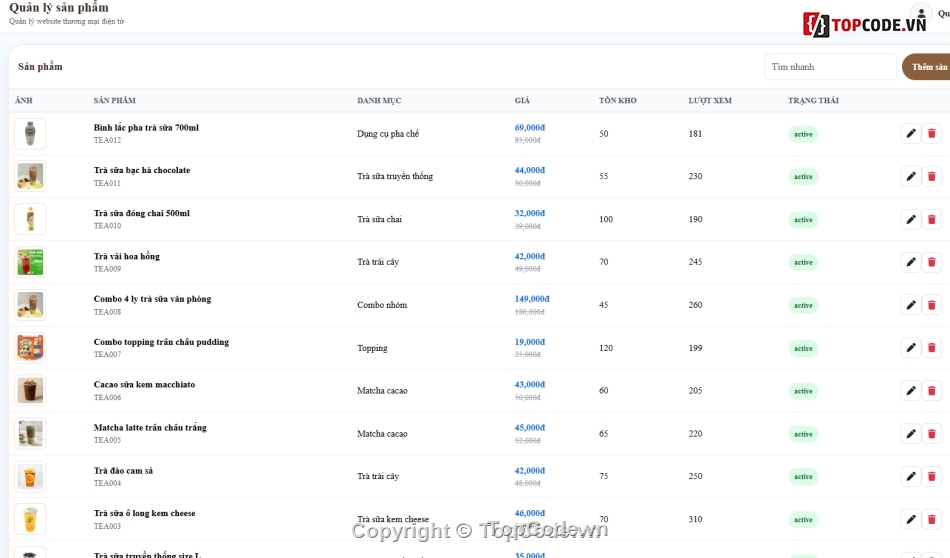Click price 69,000đ
950x558 pixels.
pyautogui.click(x=530, y=127)
